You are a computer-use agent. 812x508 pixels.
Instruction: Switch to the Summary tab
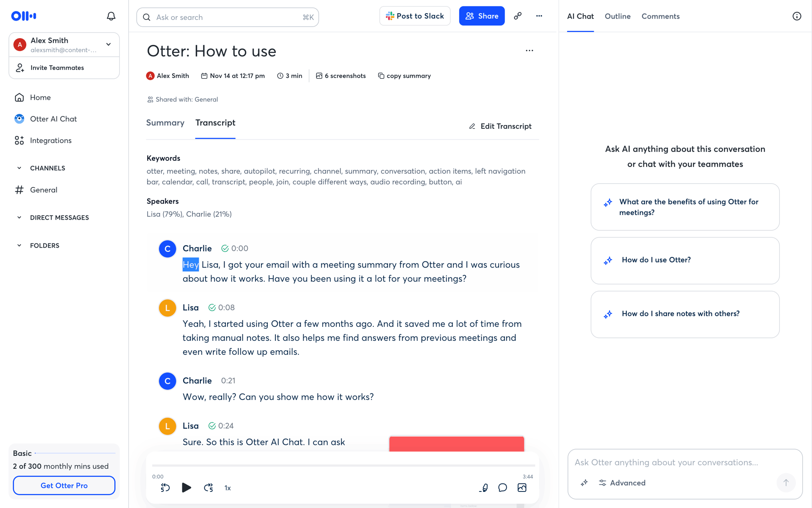[x=165, y=123]
